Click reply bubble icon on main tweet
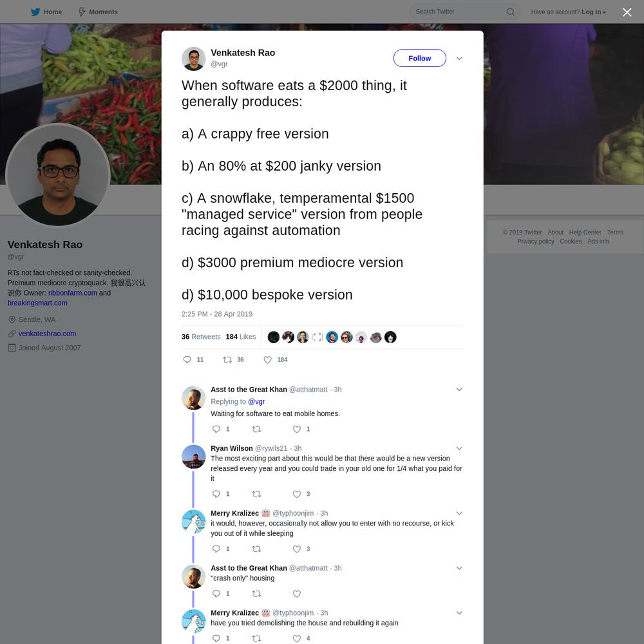Viewport: 644px width, 644px height. coord(187,360)
